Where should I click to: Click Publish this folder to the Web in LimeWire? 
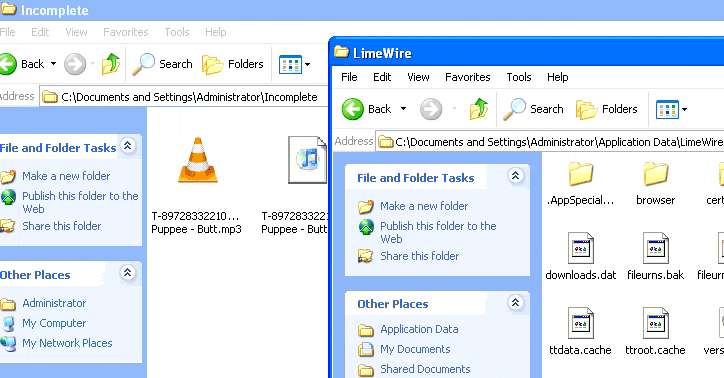438,232
